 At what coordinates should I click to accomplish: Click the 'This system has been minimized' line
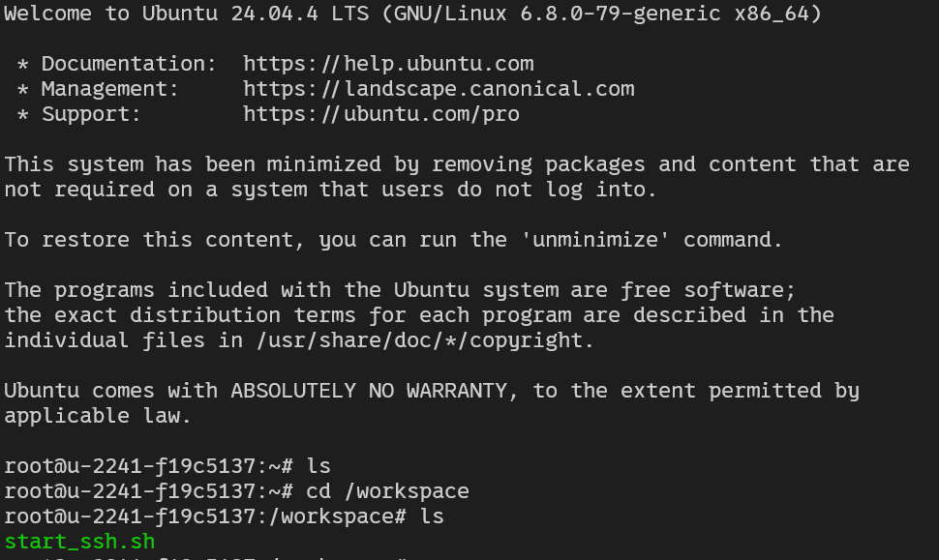tap(457, 163)
